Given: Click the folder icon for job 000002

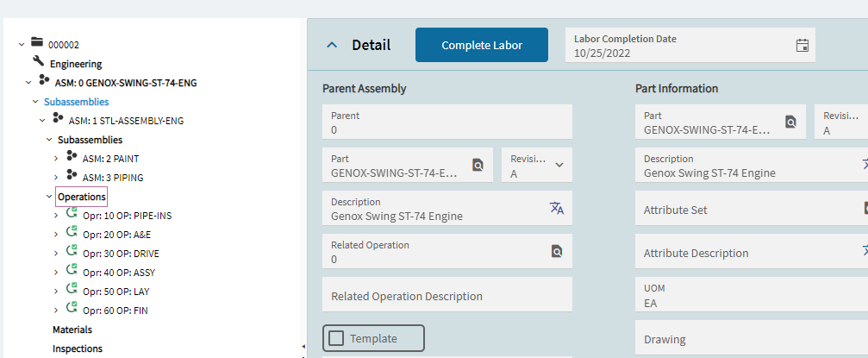Looking at the screenshot, I should click(x=36, y=42).
